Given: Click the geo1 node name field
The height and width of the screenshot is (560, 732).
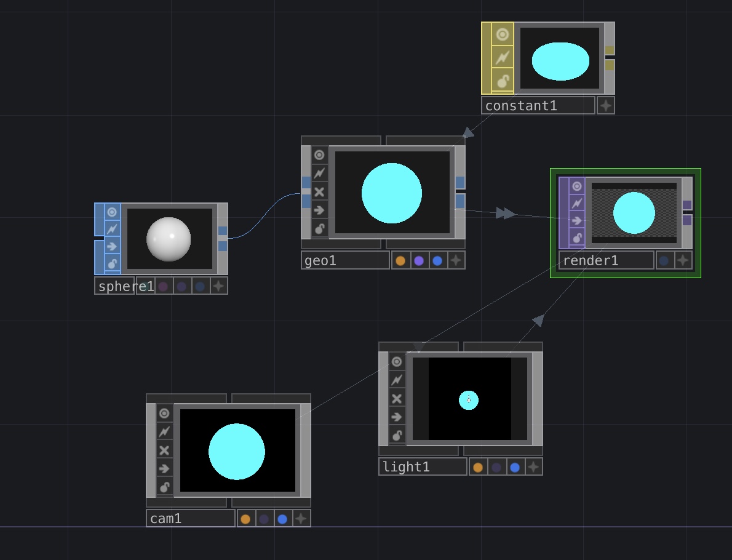Looking at the screenshot, I should point(346,261).
